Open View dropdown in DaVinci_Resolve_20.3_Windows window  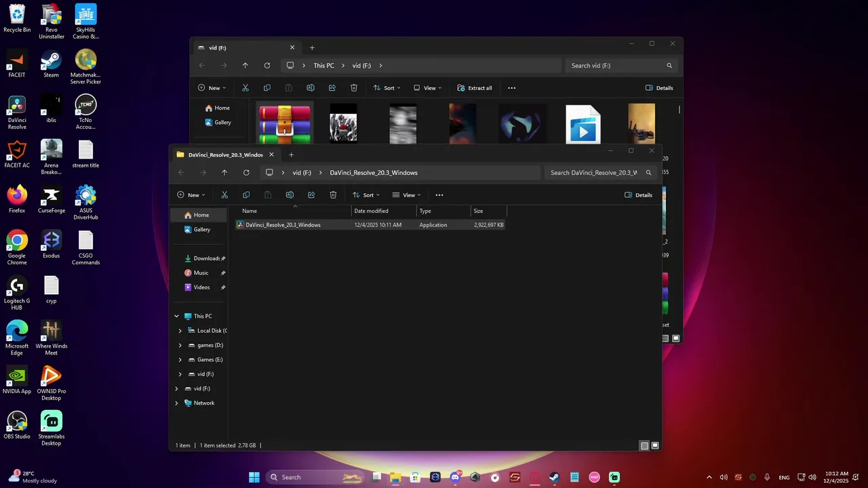(x=406, y=195)
